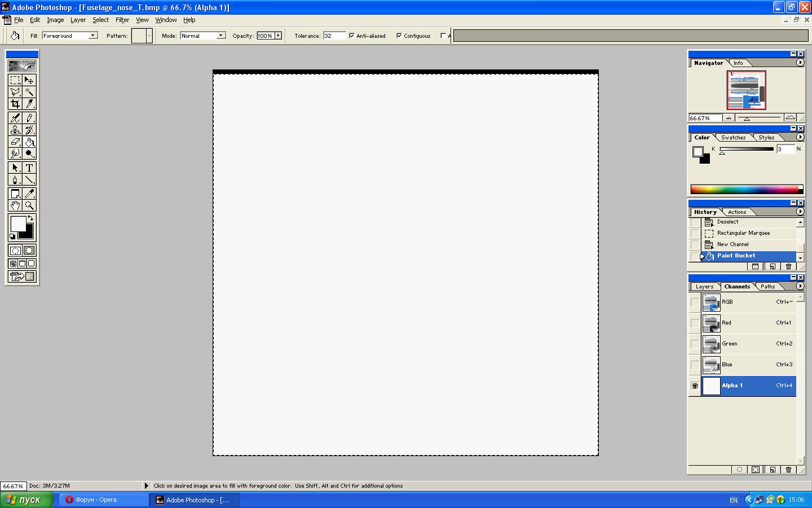Image resolution: width=812 pixels, height=508 pixels.
Task: Delete current channel with trash icon
Action: [x=788, y=470]
